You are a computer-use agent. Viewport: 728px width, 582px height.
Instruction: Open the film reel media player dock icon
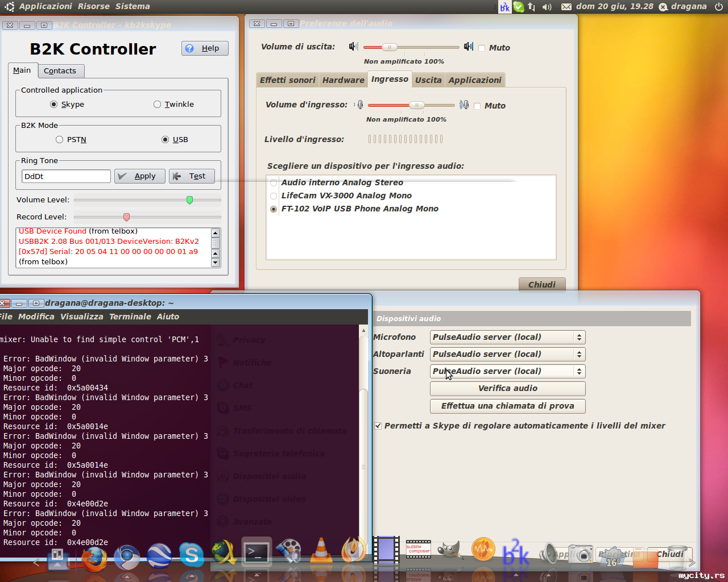[x=289, y=550]
